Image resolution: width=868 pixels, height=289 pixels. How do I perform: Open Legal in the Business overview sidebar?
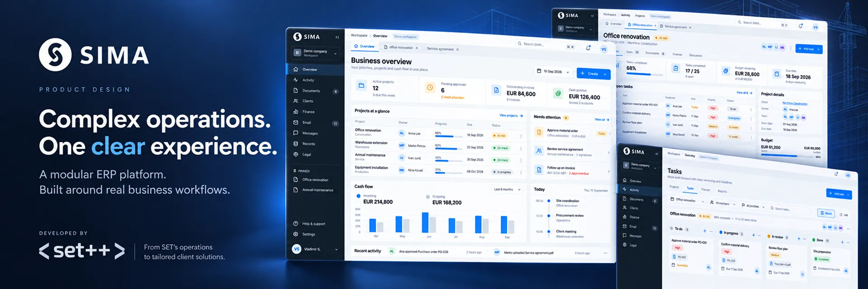pos(316,154)
